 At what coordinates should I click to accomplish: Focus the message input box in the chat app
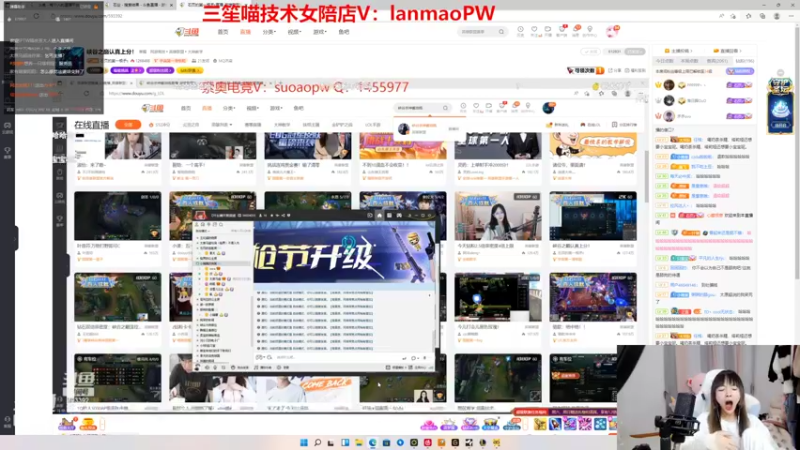[337, 358]
